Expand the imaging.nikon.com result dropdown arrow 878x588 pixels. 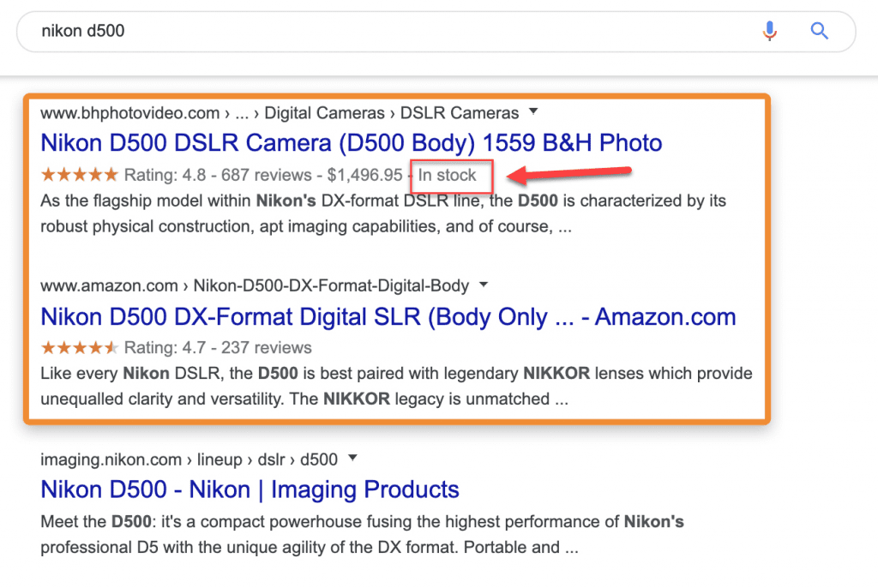352,458
